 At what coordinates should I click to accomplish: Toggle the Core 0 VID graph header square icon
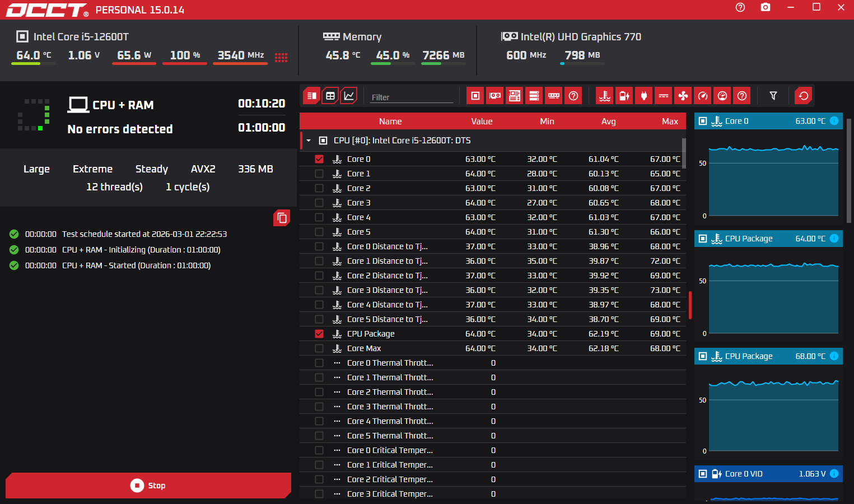click(703, 474)
